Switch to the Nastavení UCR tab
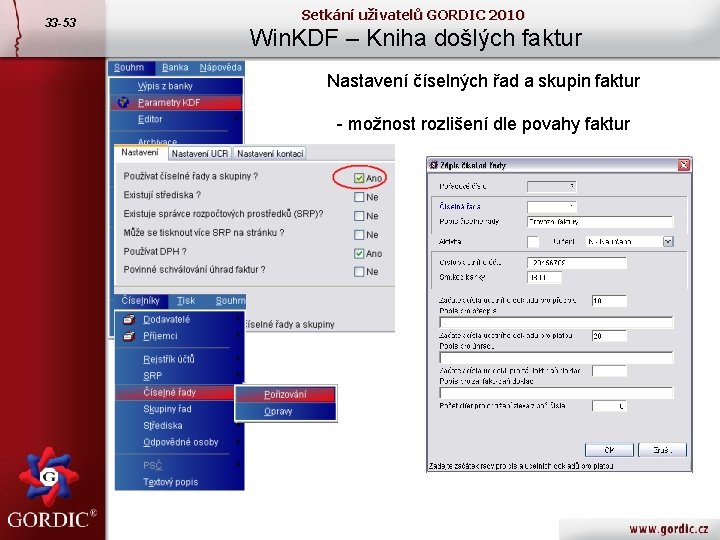 (x=200, y=154)
